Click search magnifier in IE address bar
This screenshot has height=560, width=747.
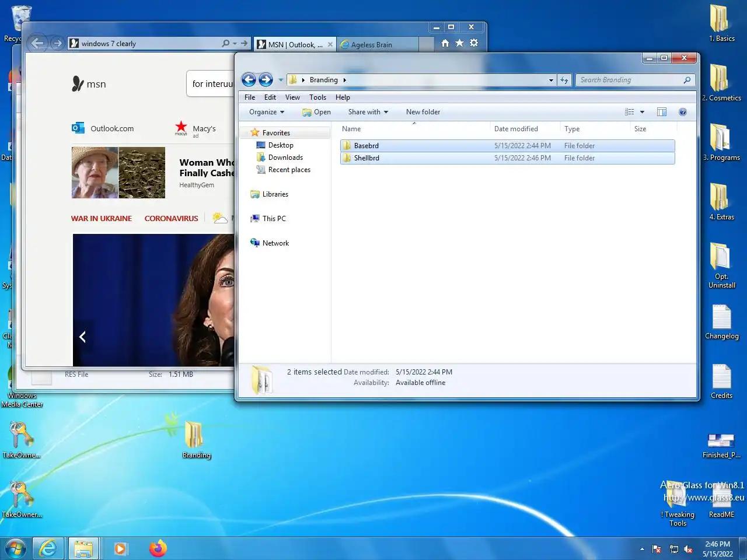point(226,44)
